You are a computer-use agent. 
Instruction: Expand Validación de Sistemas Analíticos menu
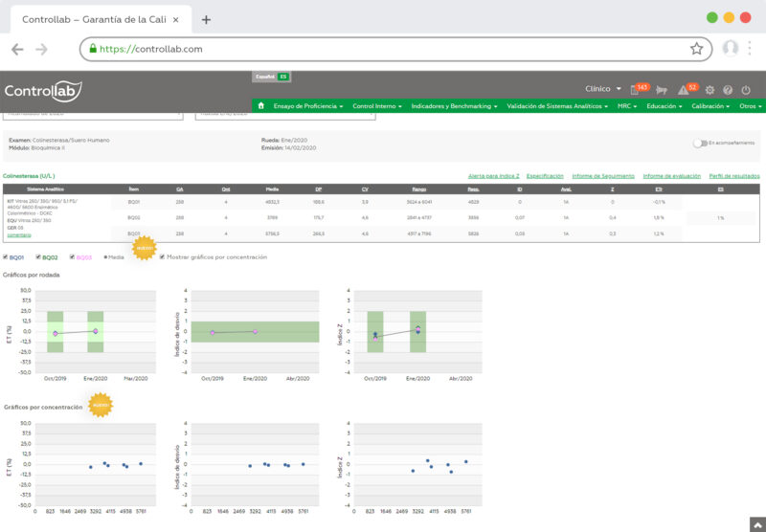pos(557,106)
